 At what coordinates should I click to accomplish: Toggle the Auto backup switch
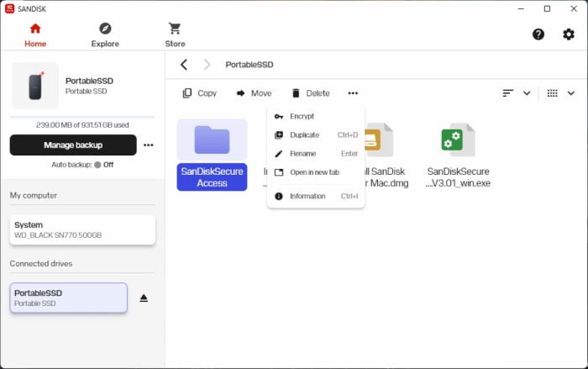(x=98, y=165)
